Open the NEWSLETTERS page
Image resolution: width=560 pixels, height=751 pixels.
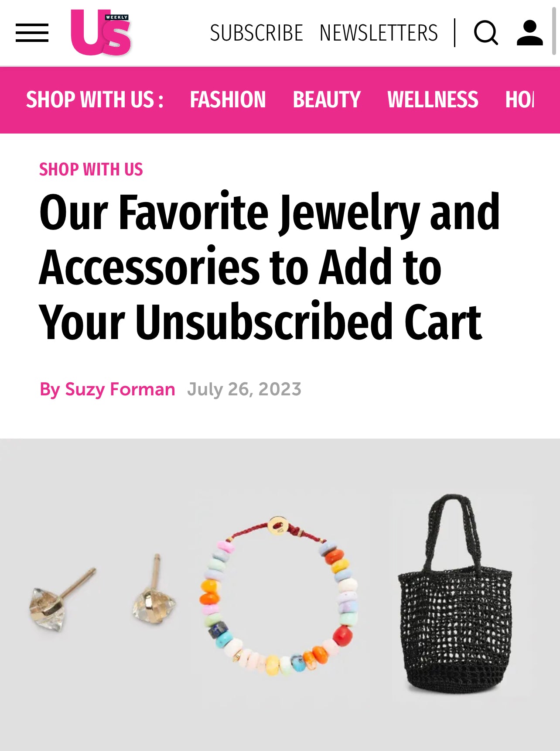(x=378, y=32)
